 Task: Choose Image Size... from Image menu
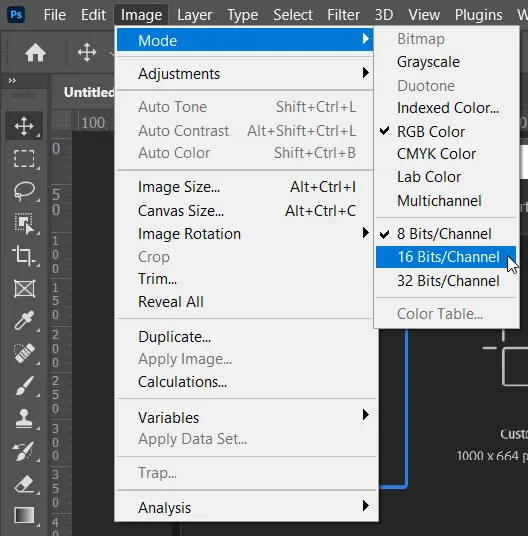[245, 187]
